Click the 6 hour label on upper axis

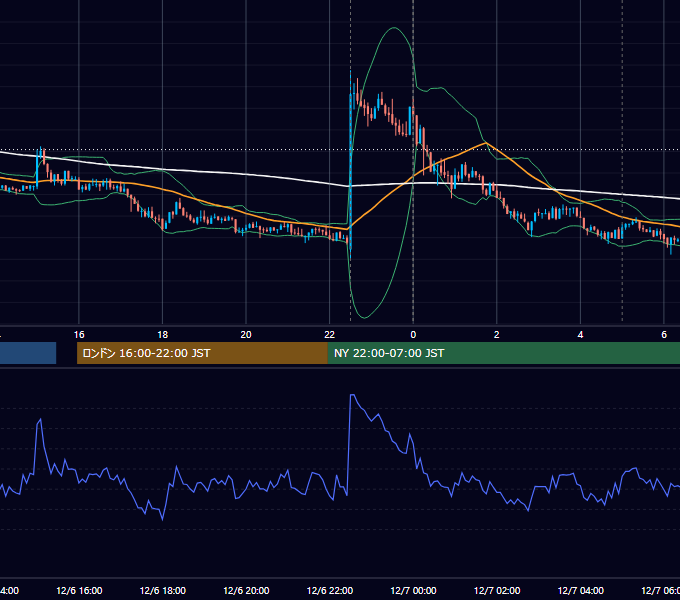664,335
